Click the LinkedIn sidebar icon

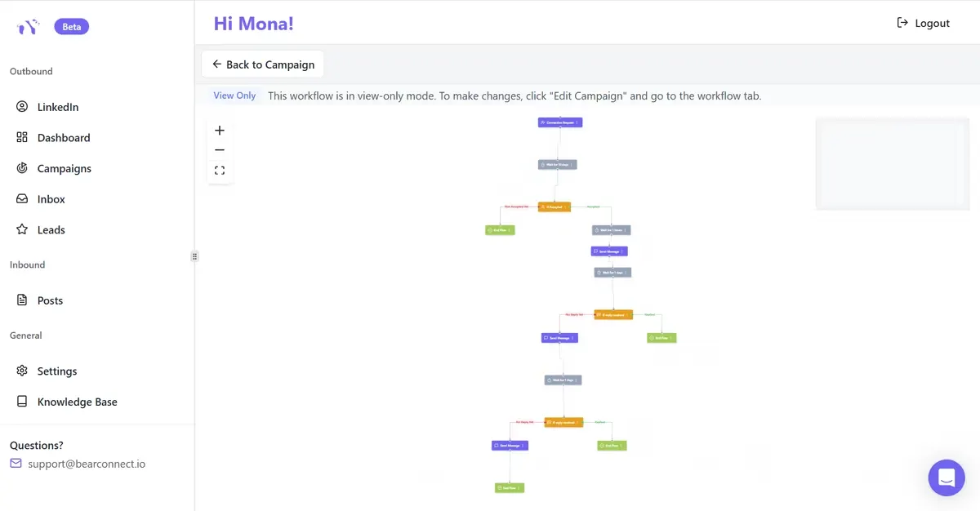(22, 107)
